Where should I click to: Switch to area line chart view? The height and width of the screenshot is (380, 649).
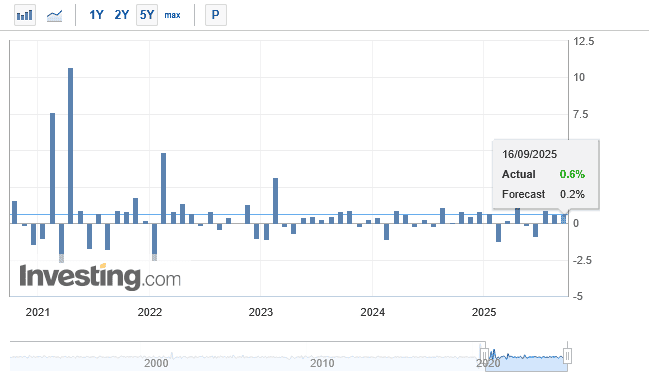point(55,15)
